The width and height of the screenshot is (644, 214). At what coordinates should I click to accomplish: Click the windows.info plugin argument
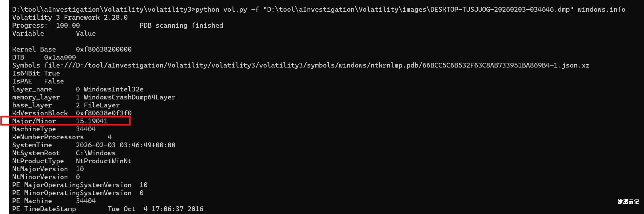(x=601, y=9)
